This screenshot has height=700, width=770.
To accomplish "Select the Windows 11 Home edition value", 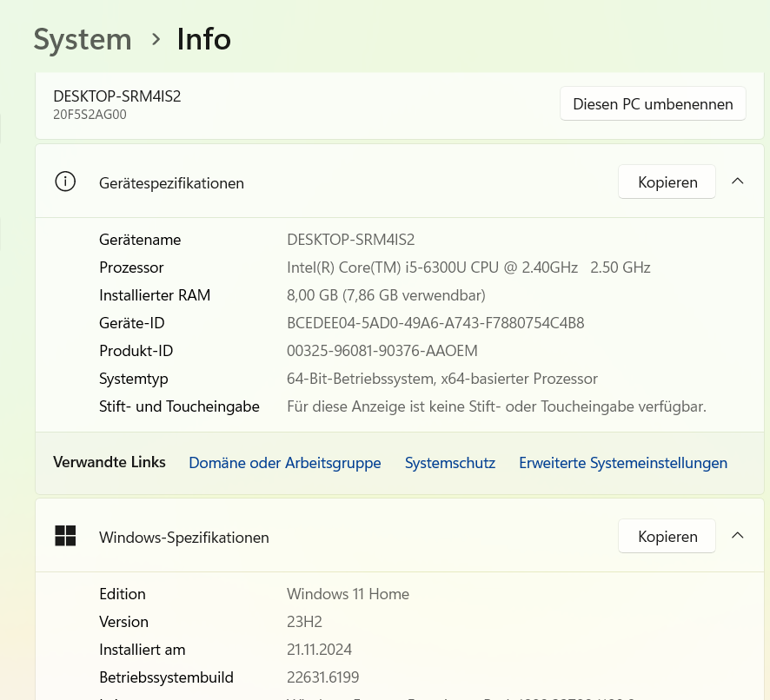I will click(348, 594).
